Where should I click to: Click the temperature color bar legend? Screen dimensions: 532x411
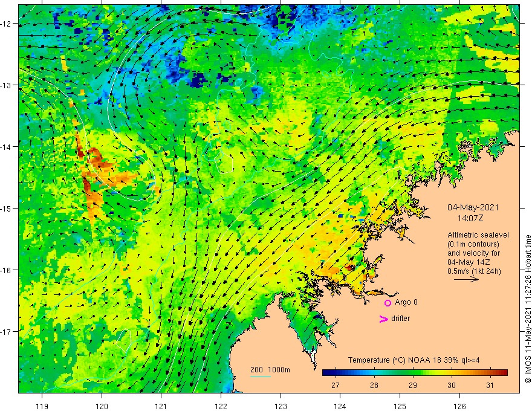point(415,373)
